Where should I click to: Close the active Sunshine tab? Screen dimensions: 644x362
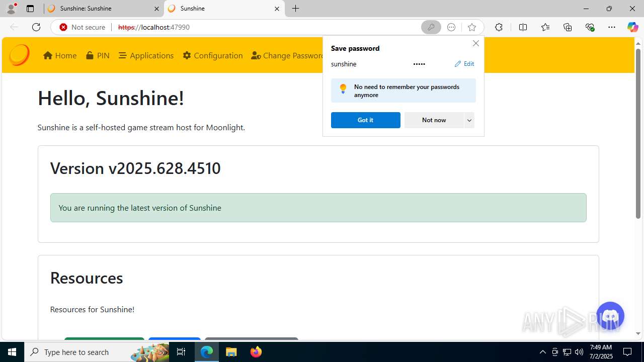[277, 9]
